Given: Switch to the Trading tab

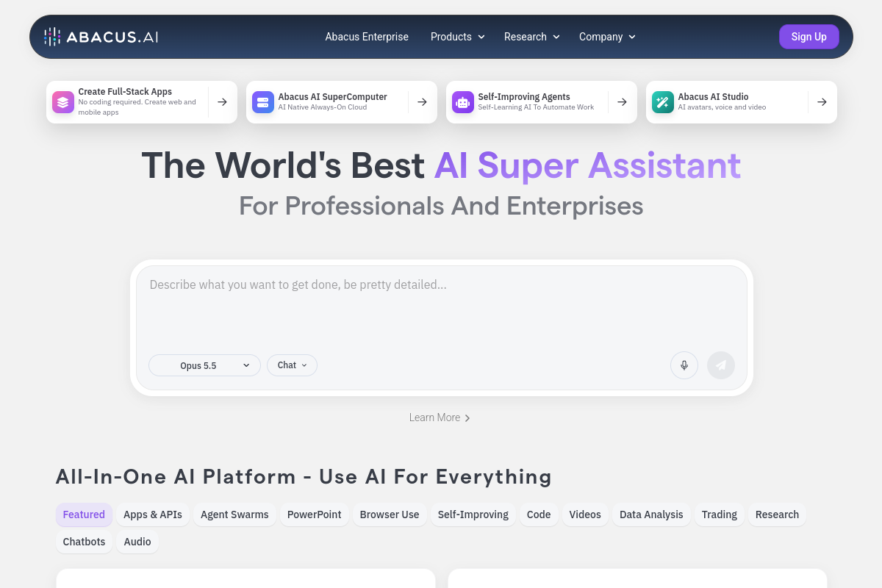Looking at the screenshot, I should (x=720, y=514).
